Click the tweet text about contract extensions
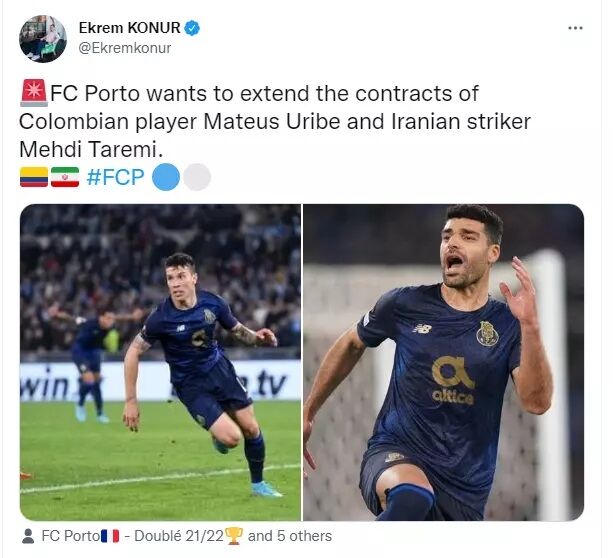This screenshot has width=613, height=558. (x=275, y=121)
